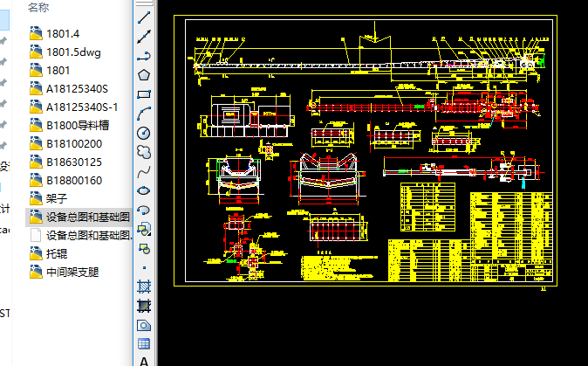
Task: Open the Insert Block tool
Action: 144,229
